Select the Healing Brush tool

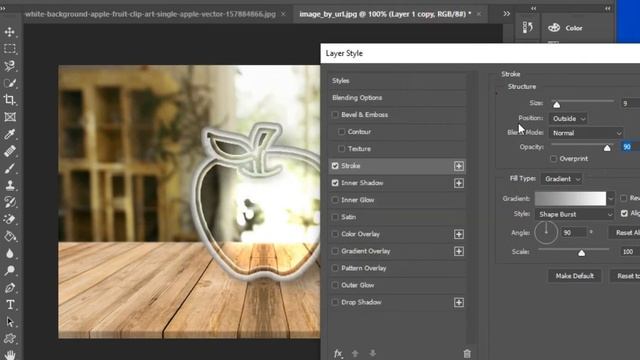click(10, 151)
